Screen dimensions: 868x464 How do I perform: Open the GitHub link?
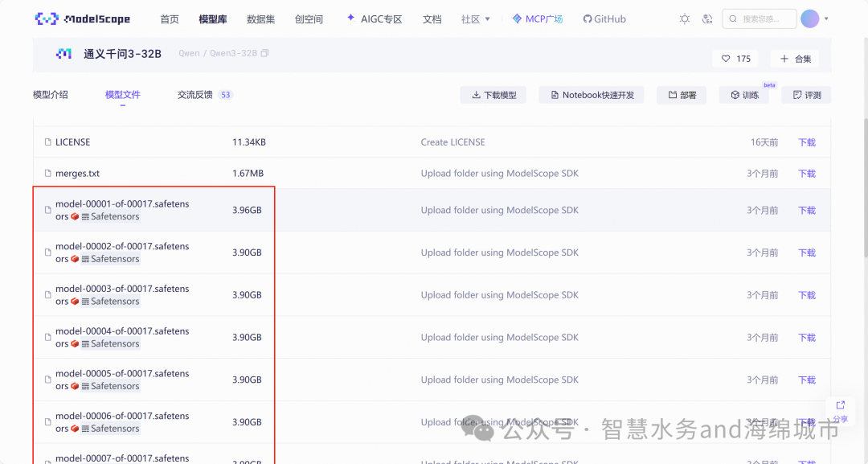pyautogui.click(x=604, y=18)
